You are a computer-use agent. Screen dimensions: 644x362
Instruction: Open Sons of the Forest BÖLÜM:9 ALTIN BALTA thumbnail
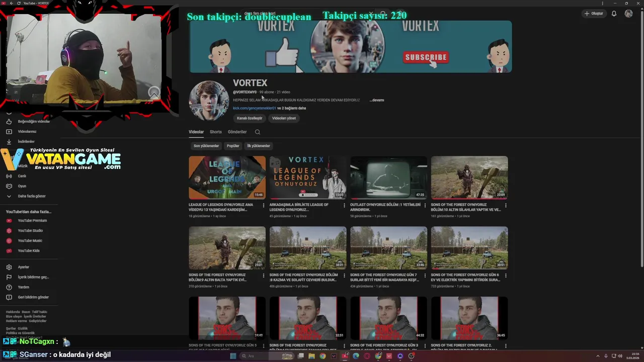227,248
